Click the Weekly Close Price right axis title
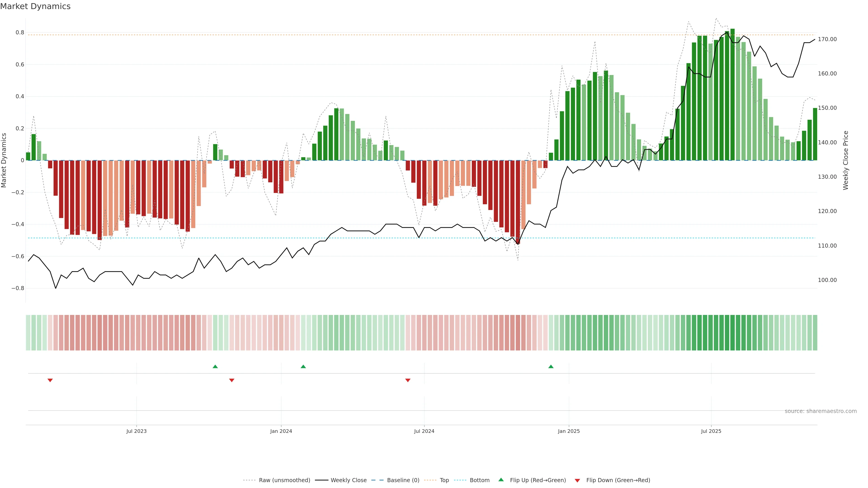The width and height of the screenshot is (868, 488). [x=845, y=160]
